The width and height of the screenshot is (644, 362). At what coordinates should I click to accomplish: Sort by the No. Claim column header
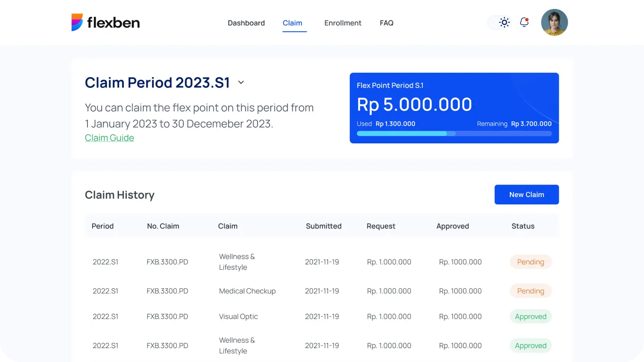(x=163, y=226)
